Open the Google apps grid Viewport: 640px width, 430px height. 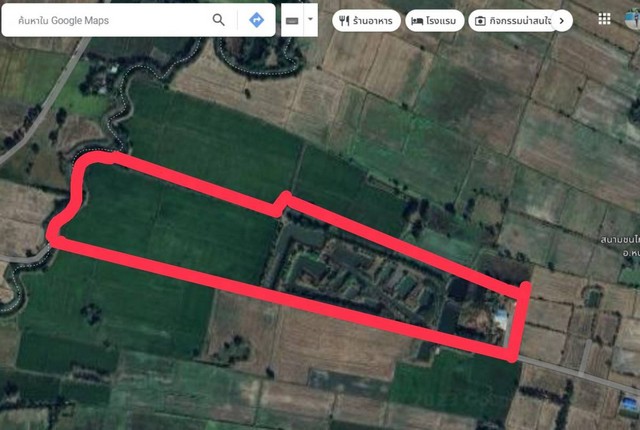click(x=604, y=19)
